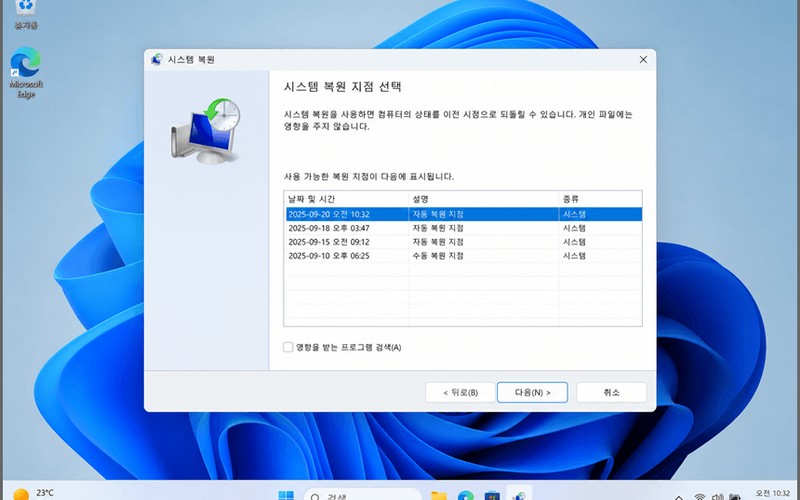Click 시스템 type cell in the 2025-09-18 row

click(574, 228)
